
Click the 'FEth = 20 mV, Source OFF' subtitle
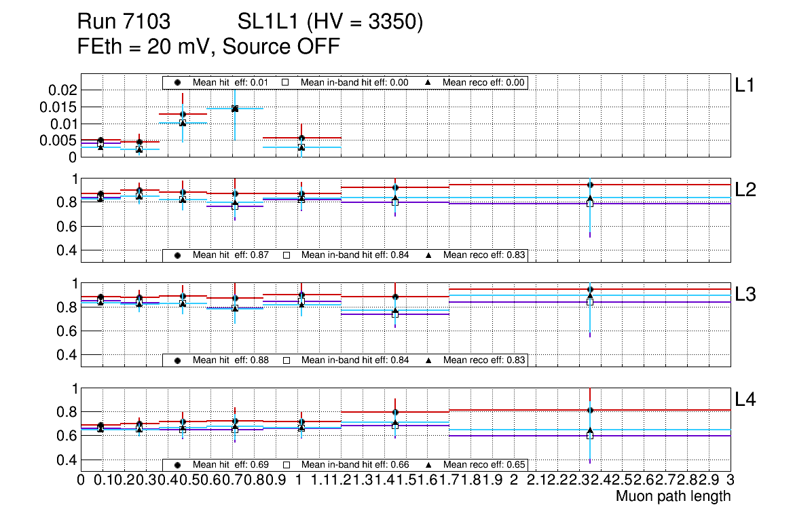209,47
